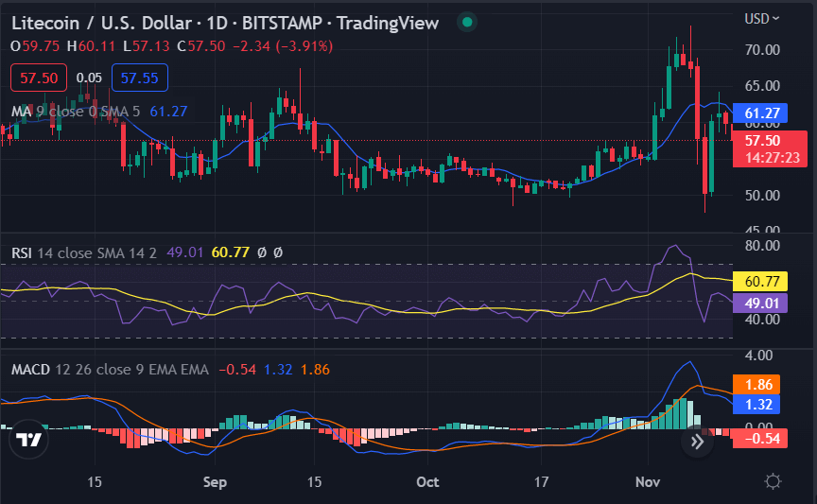Image resolution: width=817 pixels, height=504 pixels.
Task: Click the blue buy price 57.55 button
Action: click(x=140, y=78)
